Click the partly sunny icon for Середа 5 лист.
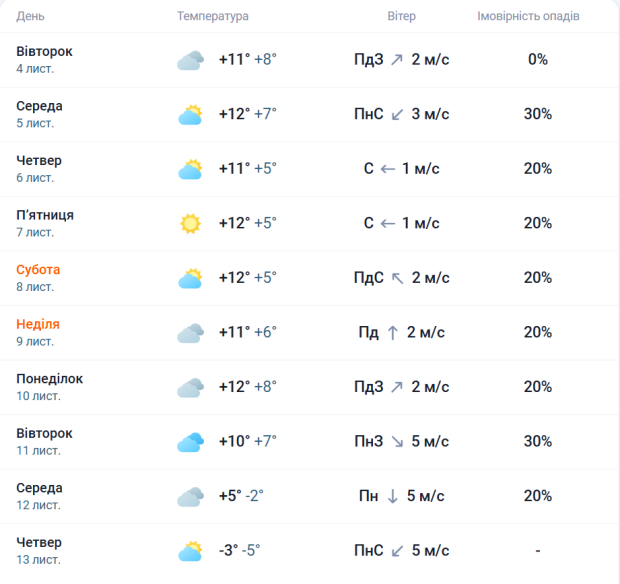This screenshot has width=620, height=584. coord(190,115)
